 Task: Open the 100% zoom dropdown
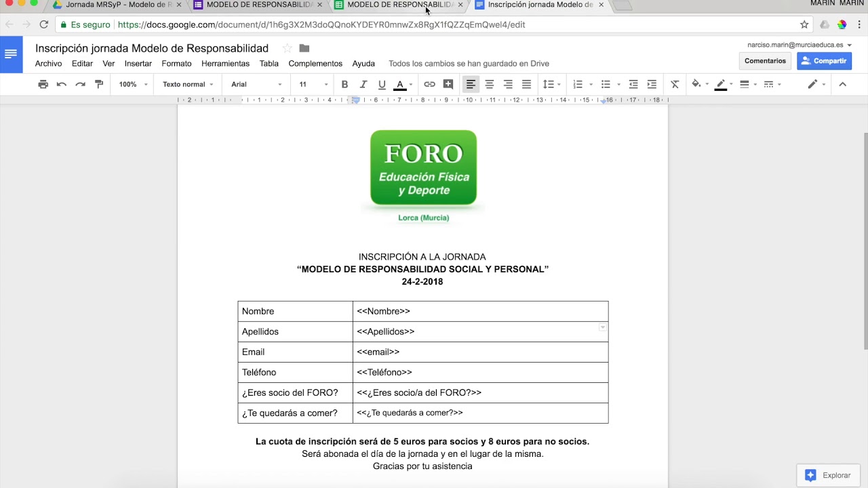[132, 84]
